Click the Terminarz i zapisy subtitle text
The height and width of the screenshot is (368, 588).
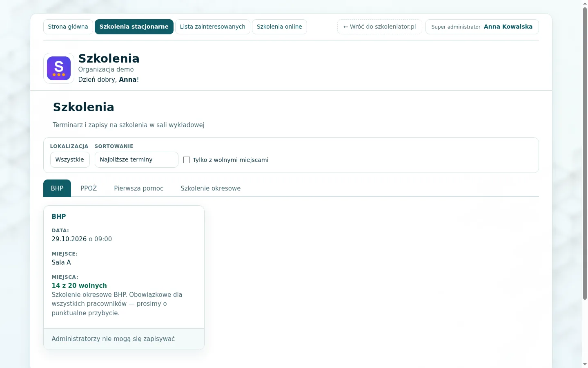(x=129, y=125)
